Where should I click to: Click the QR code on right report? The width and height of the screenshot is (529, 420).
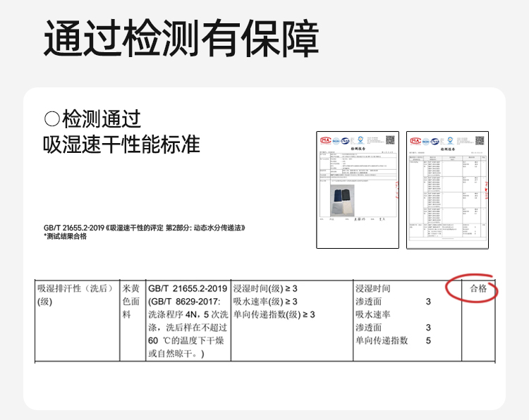(x=480, y=140)
